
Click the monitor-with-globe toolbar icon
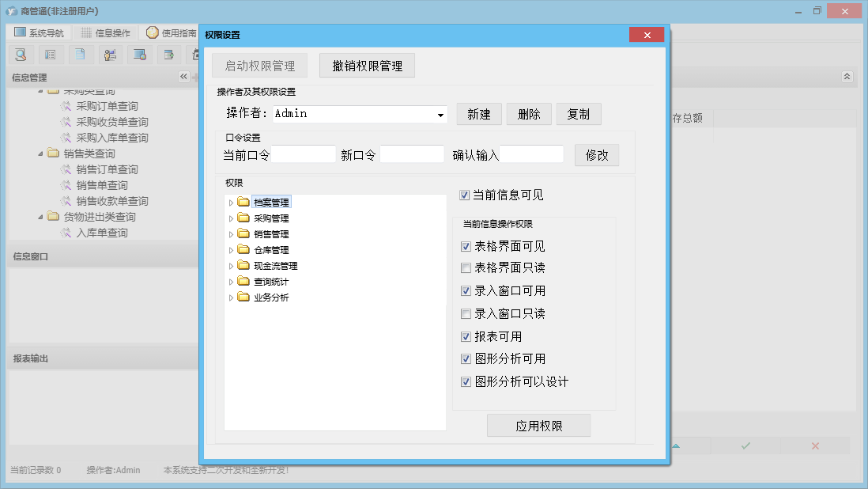point(139,55)
